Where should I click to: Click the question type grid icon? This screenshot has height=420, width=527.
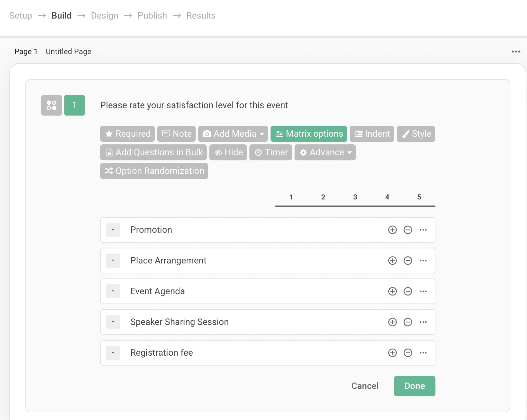pyautogui.click(x=51, y=105)
